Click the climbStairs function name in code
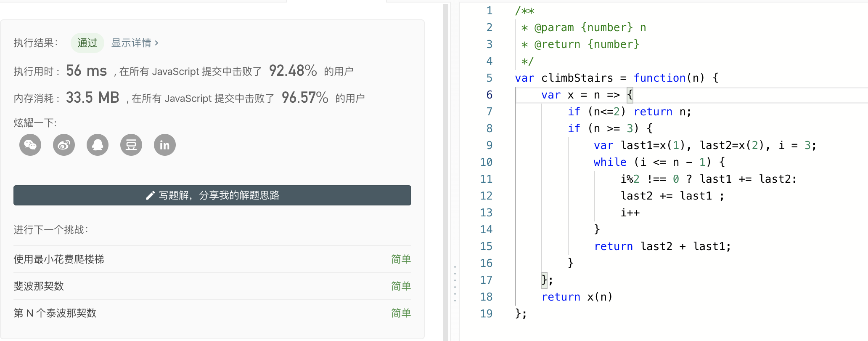 coord(577,78)
